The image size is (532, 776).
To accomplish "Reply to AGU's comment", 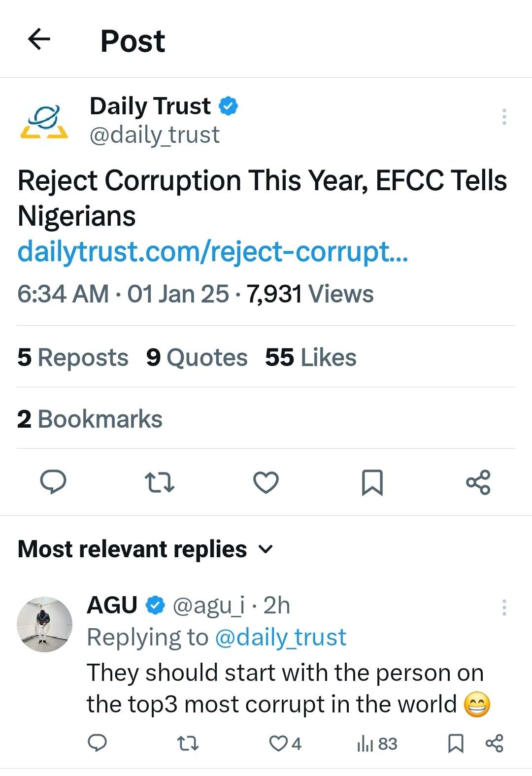I will tap(97, 743).
